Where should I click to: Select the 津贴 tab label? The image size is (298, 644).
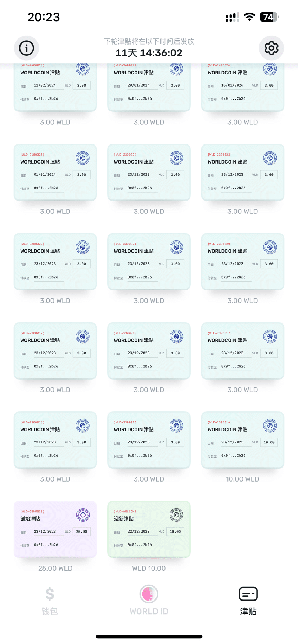click(248, 611)
